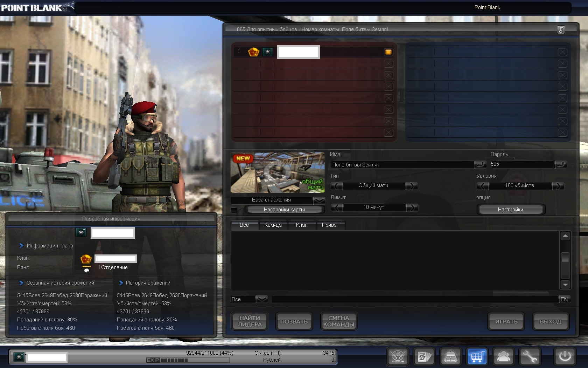588x368 pixels.
Task: Click the arrow icon beside Сезонная история сражений
Action: [21, 283]
